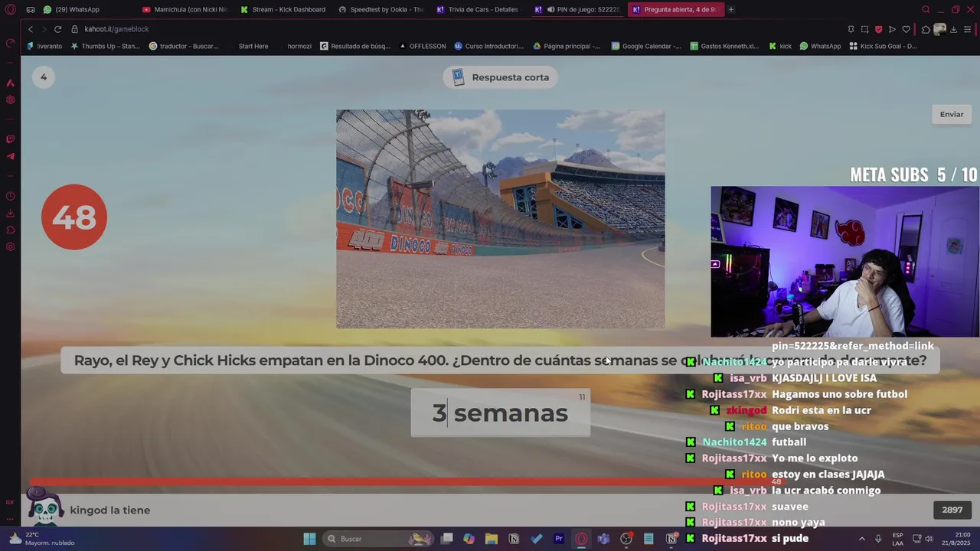Screen dimensions: 980x551
Task: Switch to Trivia de Cars tab
Action: click(479, 10)
